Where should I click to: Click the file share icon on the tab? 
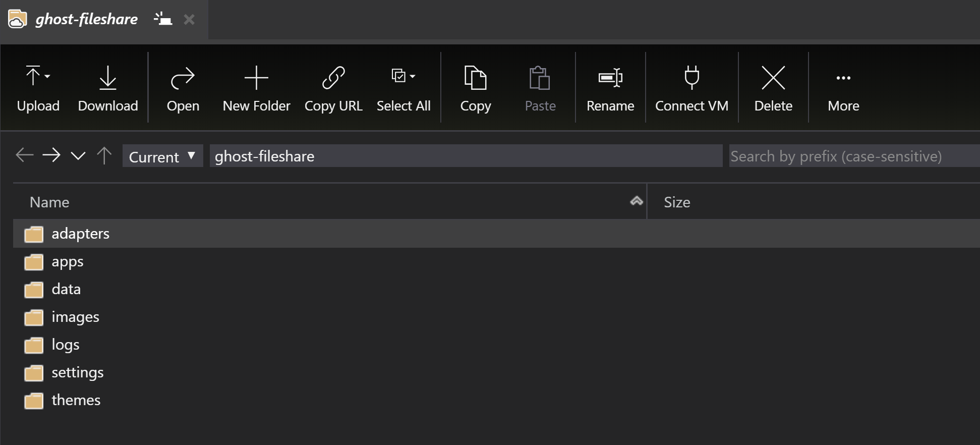click(x=17, y=19)
